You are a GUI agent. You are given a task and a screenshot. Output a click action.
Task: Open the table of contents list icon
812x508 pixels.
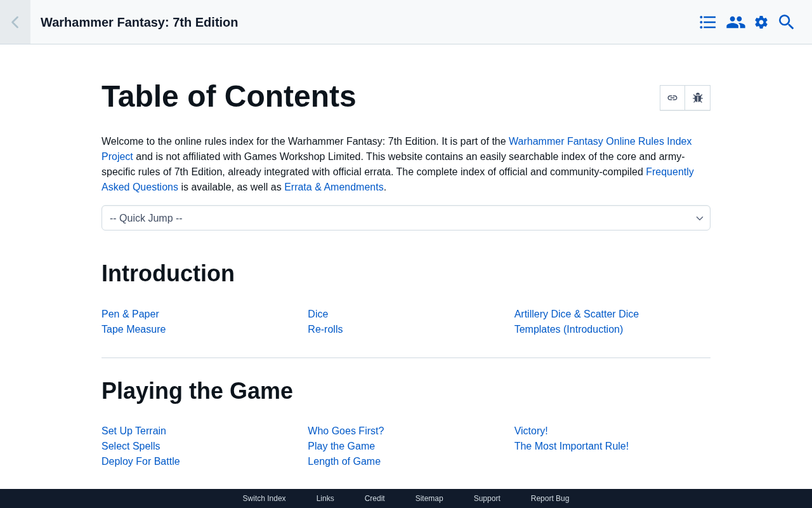(x=708, y=22)
